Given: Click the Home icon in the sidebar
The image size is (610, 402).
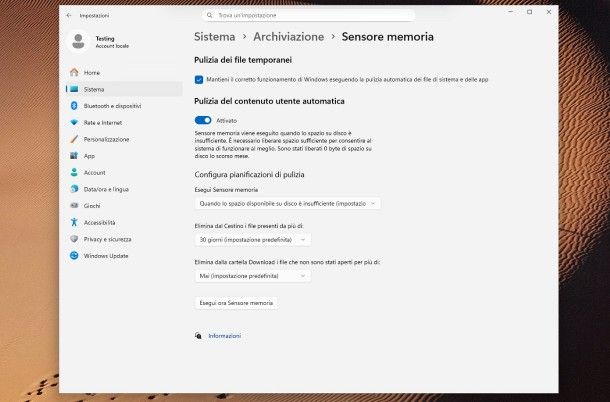Looking at the screenshot, I should [74, 73].
